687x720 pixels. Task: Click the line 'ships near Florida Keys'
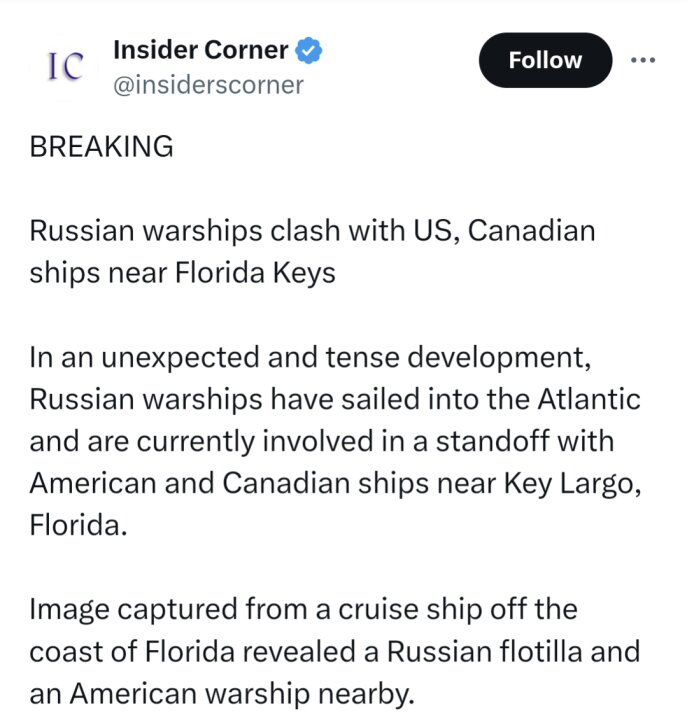coord(183,273)
